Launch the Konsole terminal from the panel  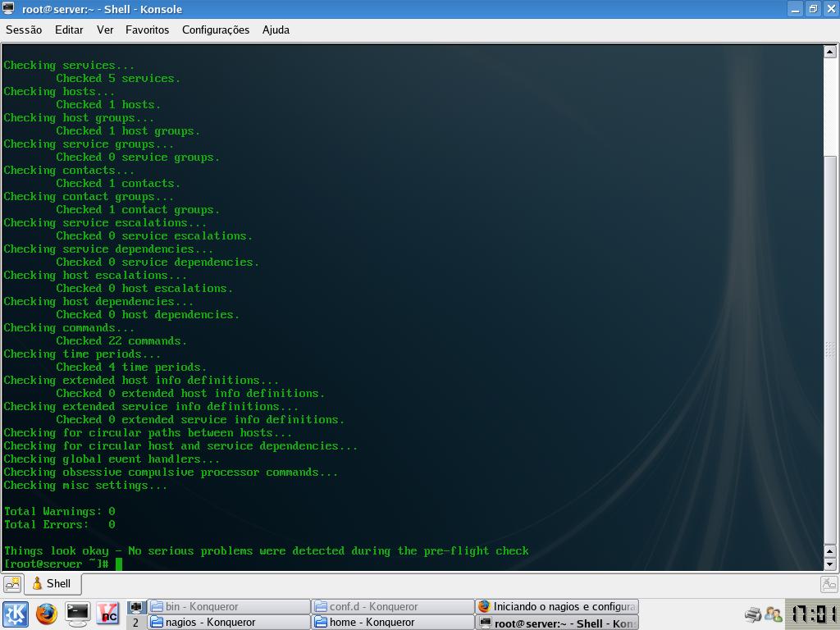[78, 614]
